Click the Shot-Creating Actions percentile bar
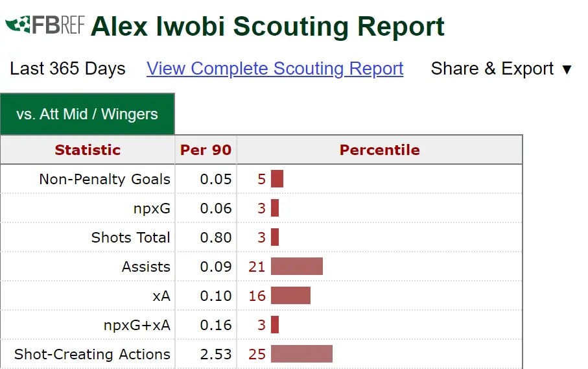Image resolution: width=588 pixels, height=369 pixels. pos(301,354)
